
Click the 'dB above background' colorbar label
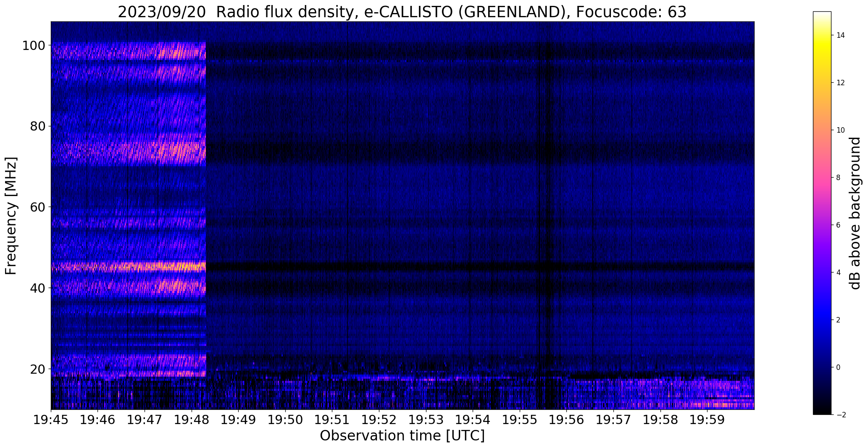(x=855, y=213)
